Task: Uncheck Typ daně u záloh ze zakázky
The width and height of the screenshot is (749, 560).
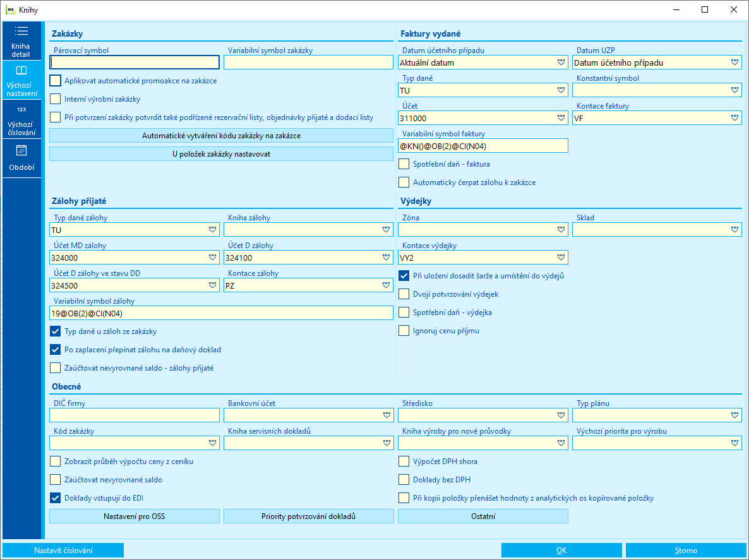Action: tap(56, 331)
